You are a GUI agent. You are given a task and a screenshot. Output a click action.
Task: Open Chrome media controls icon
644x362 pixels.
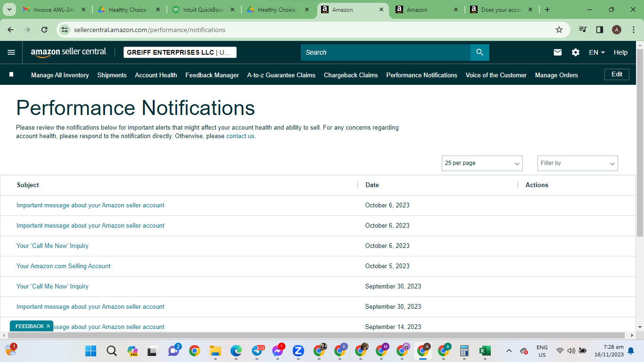(x=583, y=30)
